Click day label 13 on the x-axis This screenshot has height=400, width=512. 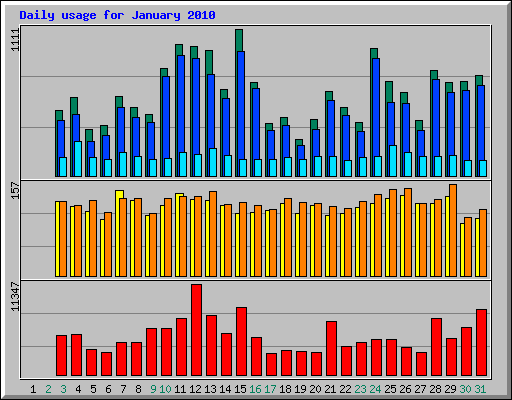tap(210, 389)
